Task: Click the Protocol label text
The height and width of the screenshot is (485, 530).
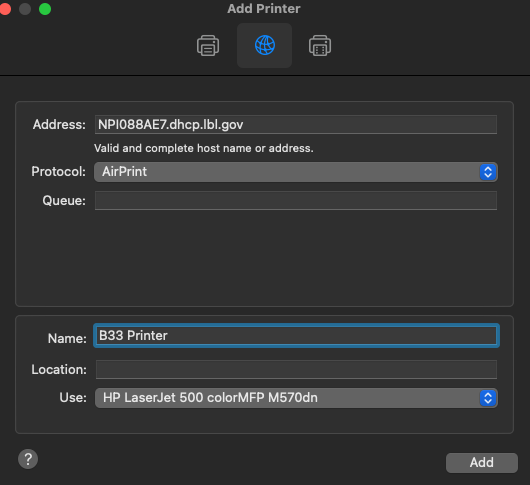Action: 58,172
